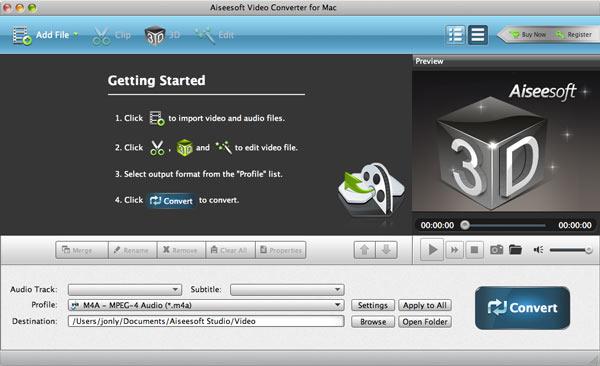The height and width of the screenshot is (366, 600).
Task: Click the "Profile:" label
Action: pyautogui.click(x=44, y=305)
